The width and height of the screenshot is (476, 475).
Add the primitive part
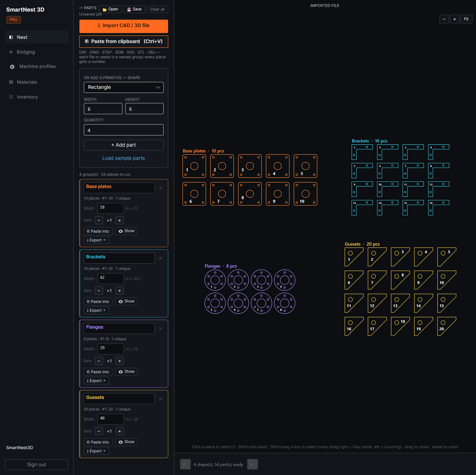tap(124, 145)
